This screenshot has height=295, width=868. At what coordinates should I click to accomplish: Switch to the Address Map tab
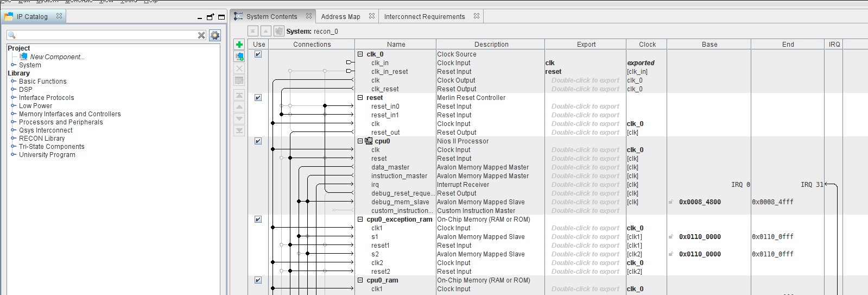coord(340,17)
